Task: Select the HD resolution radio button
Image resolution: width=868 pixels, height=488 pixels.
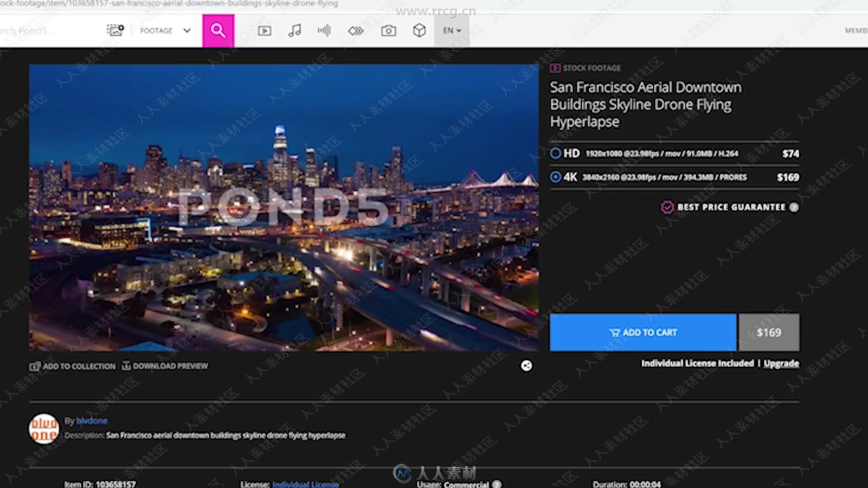Action: coord(554,154)
